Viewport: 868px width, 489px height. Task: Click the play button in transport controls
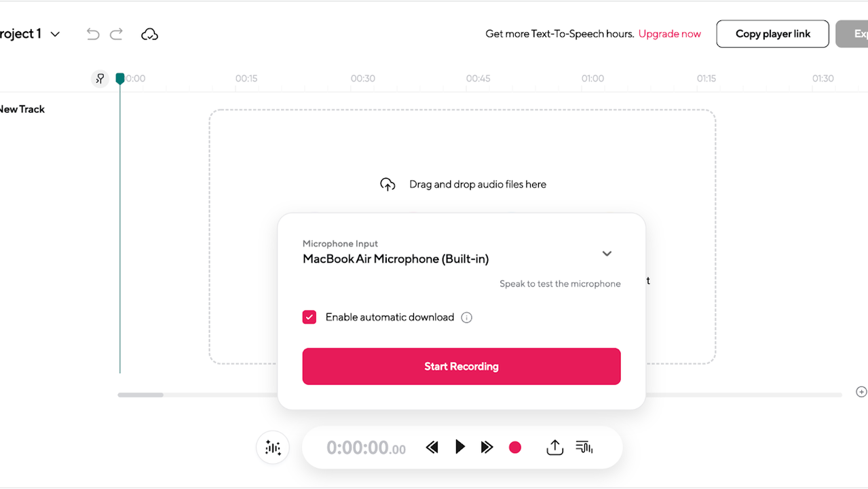[460, 447]
